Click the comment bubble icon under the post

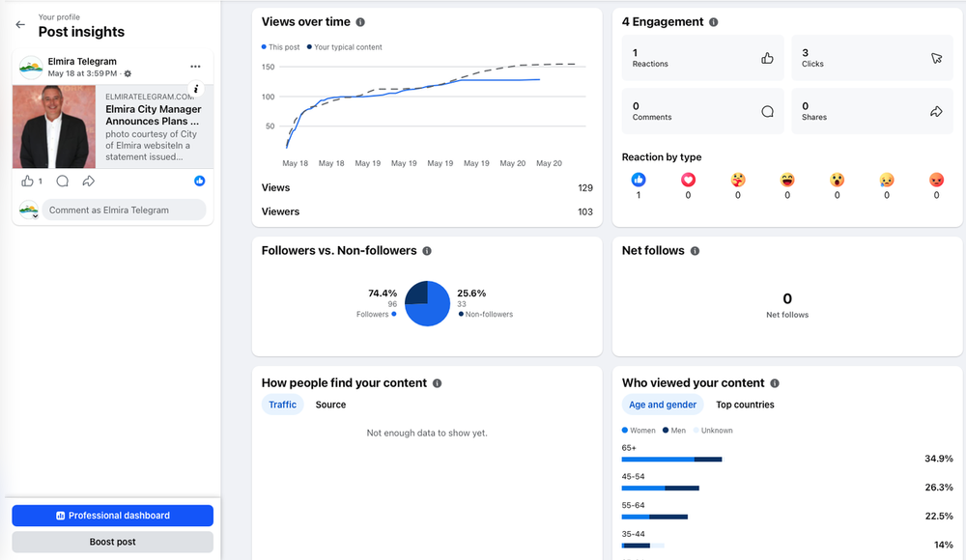tap(62, 182)
